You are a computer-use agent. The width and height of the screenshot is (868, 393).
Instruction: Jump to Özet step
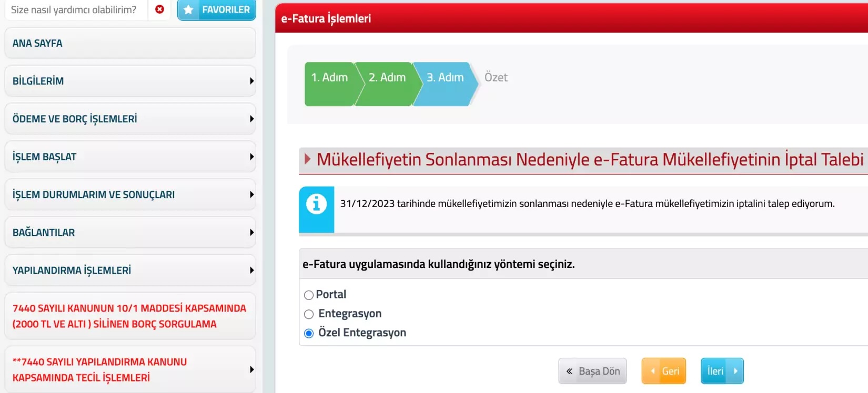pyautogui.click(x=496, y=77)
